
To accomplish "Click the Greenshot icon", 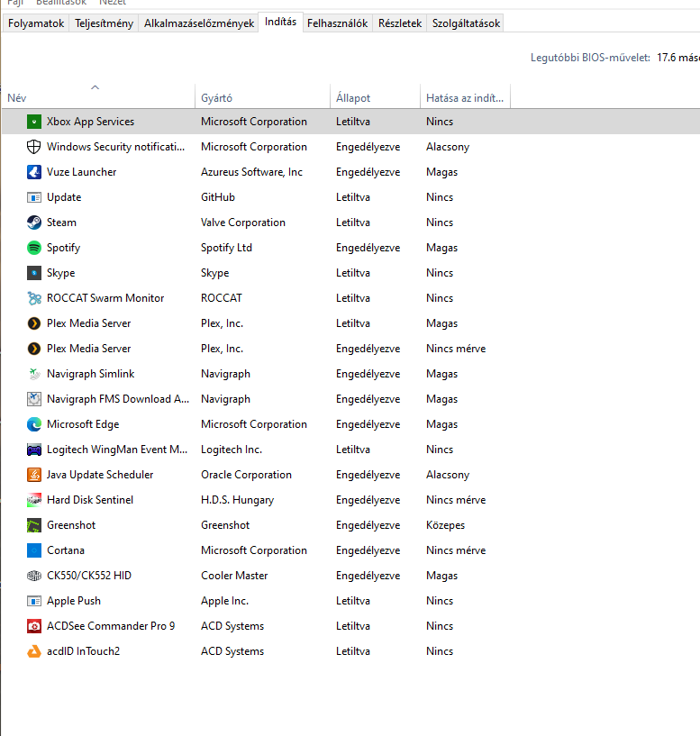I will 34,525.
